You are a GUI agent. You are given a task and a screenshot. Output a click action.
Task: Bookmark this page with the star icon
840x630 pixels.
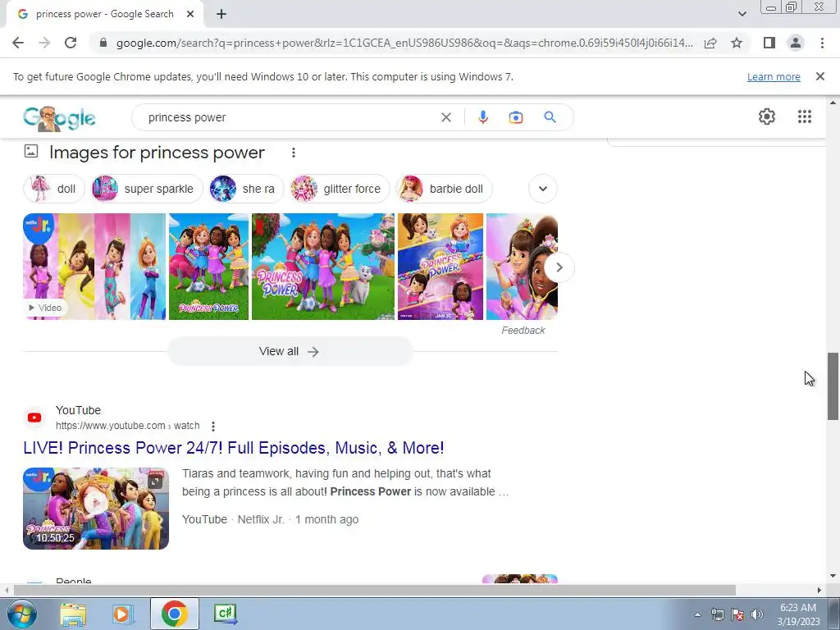click(x=737, y=43)
